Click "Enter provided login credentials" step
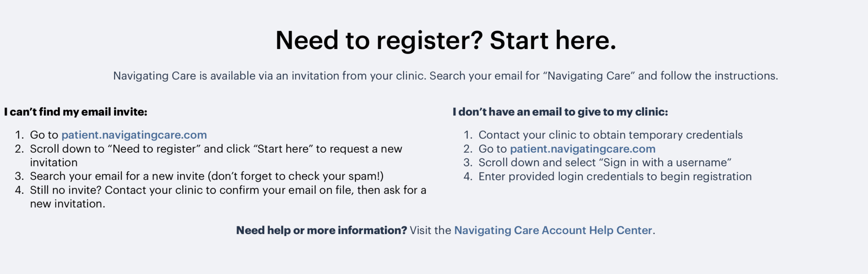Viewport: 868px width, 274px height. coord(615,176)
